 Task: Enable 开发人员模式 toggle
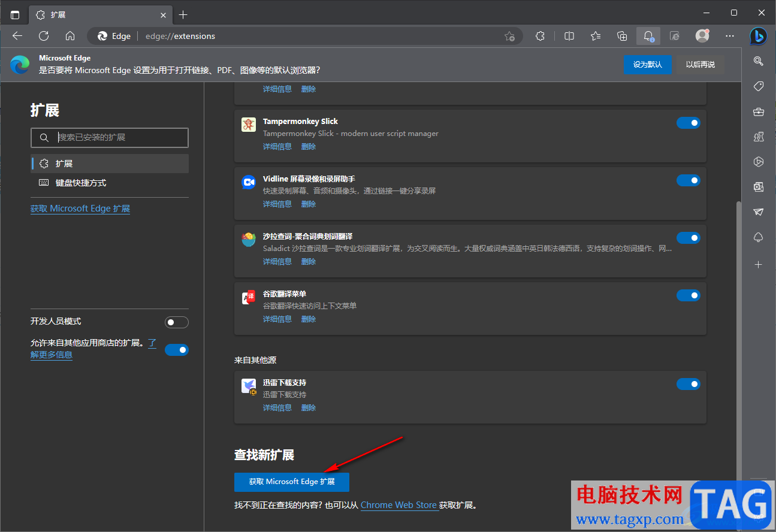(177, 322)
